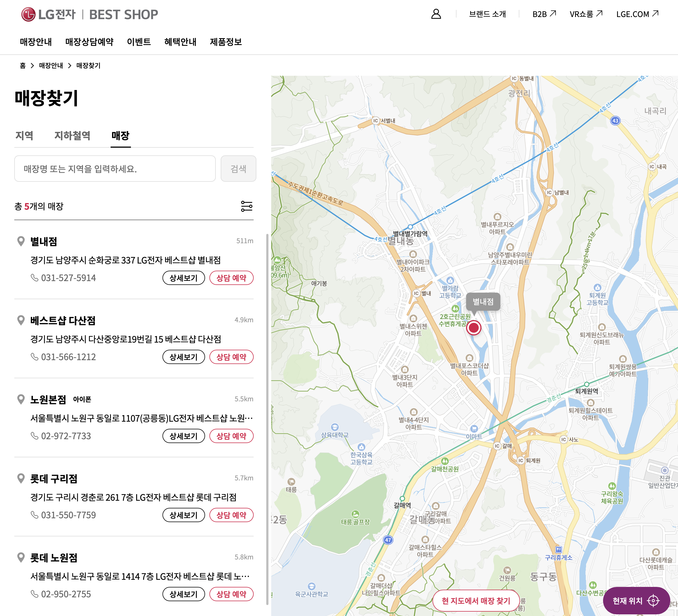
Task: Click the location pin beside 노원본점
Action: [21, 399]
